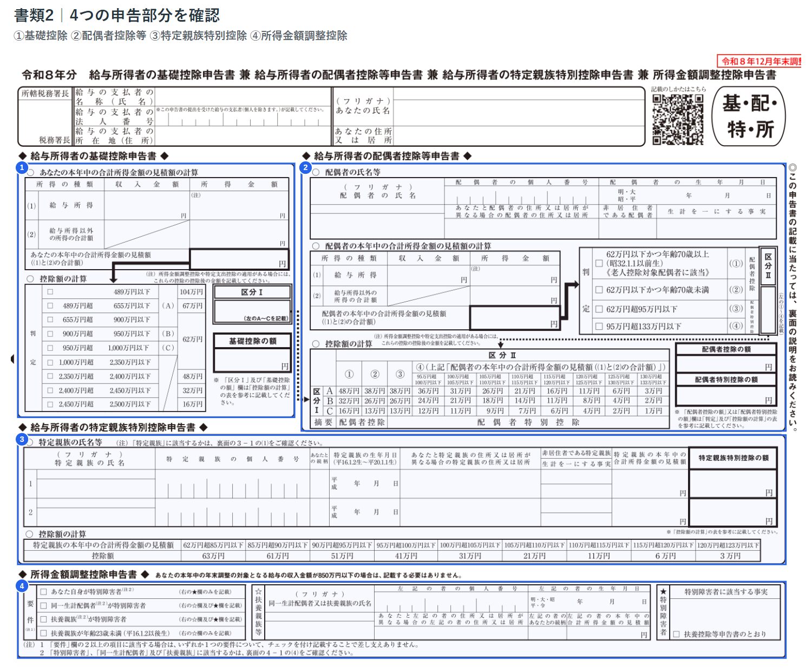
Task: Check the 2,350万円超 2,400万円以下 box
Action: tap(50, 376)
